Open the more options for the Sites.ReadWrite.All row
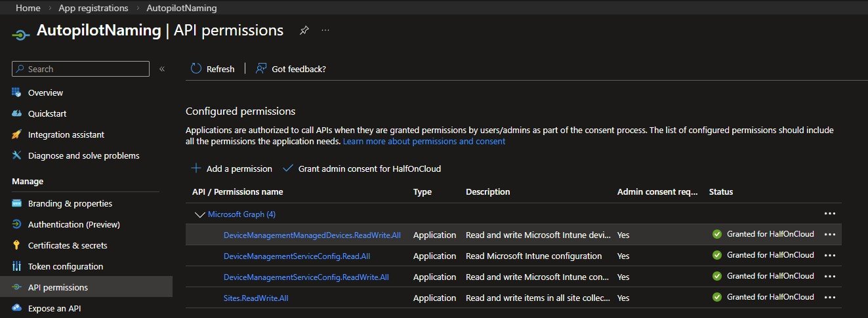 point(829,298)
